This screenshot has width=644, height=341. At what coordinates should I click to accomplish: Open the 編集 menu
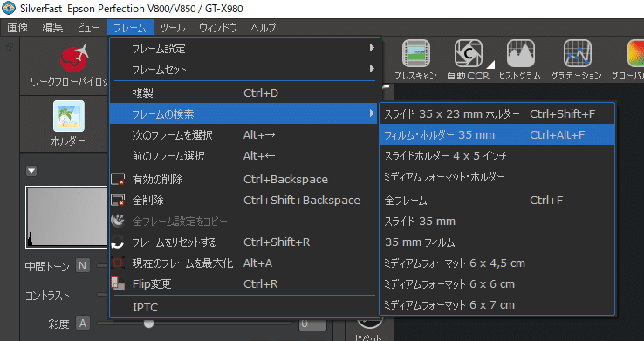tap(52, 28)
